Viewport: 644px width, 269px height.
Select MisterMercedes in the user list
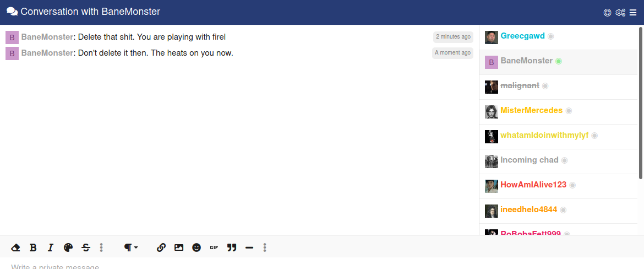tap(559, 112)
